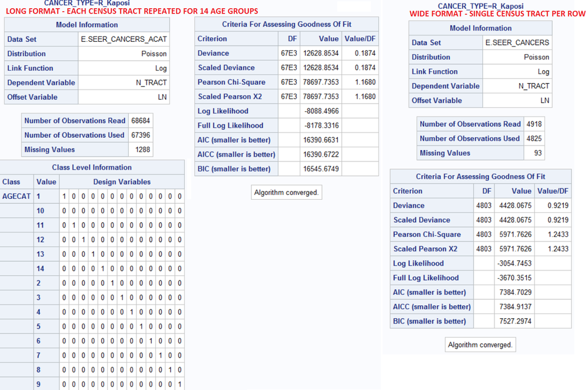Click long format Algorithm converged note
This screenshot has height=390, width=588.
[x=286, y=193]
